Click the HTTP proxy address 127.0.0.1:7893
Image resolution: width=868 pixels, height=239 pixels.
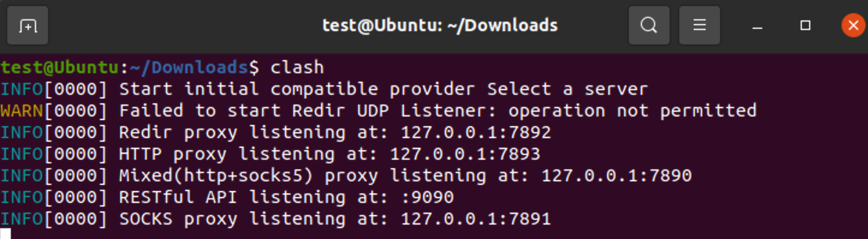[465, 154]
